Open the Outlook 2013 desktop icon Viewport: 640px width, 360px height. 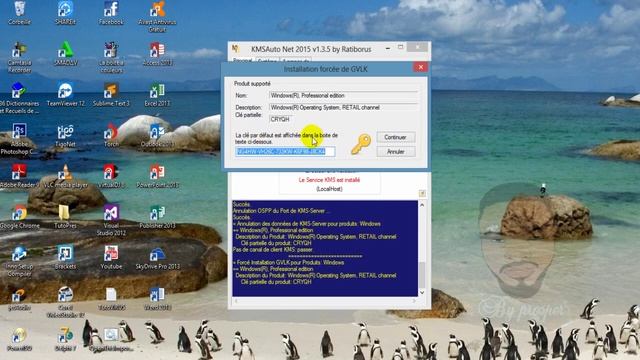tap(157, 135)
